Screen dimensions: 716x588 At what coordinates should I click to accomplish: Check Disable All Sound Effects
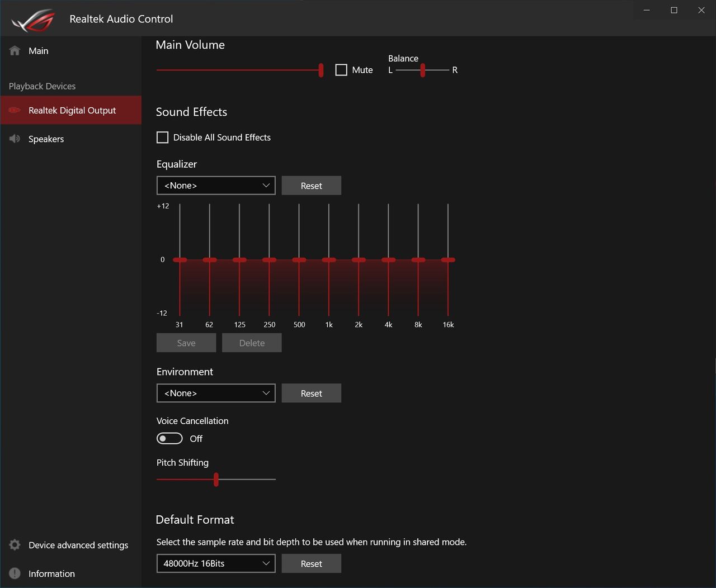click(x=162, y=137)
